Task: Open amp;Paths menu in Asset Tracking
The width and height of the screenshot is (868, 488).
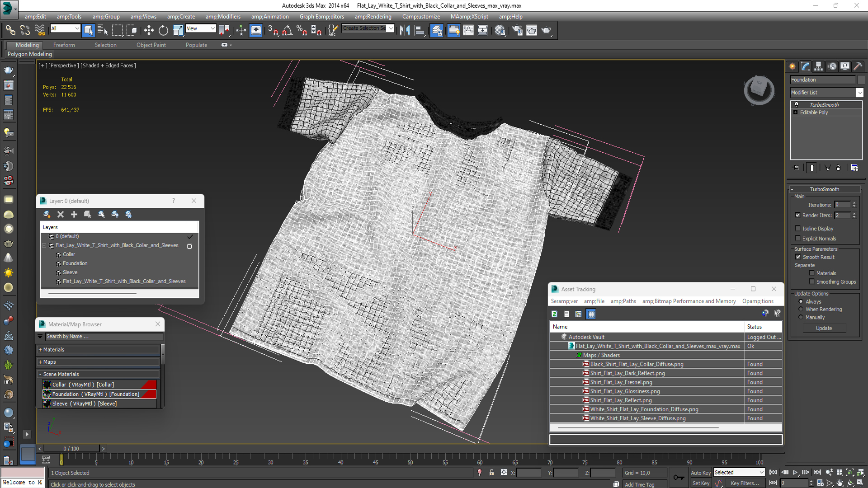Action: [x=623, y=301]
